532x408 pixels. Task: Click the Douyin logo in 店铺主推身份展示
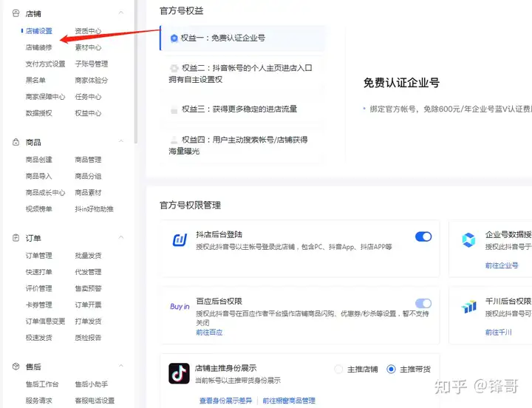pos(179,373)
